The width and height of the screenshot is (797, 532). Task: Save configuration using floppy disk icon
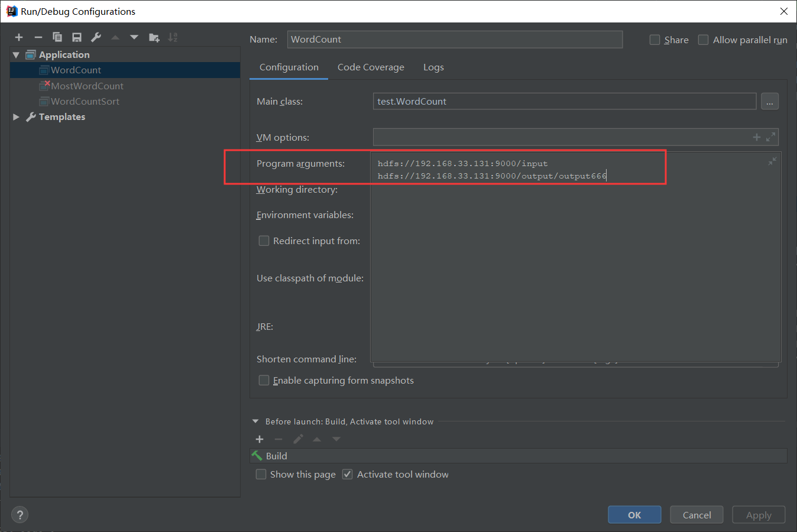point(77,37)
